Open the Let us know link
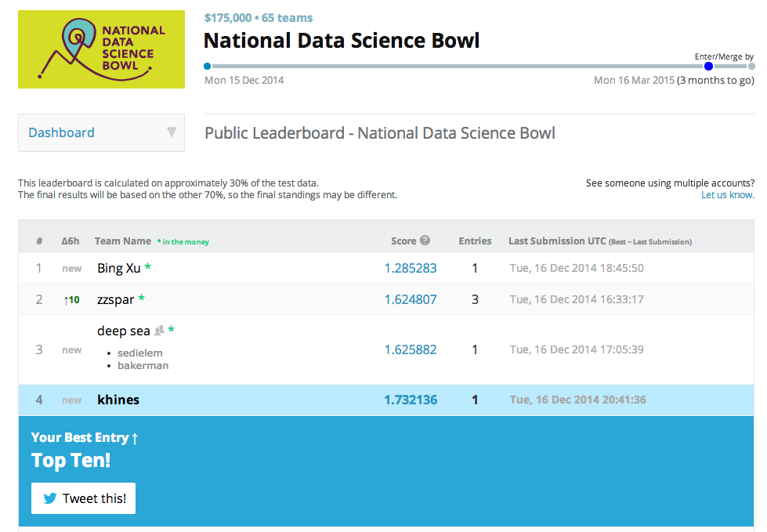This screenshot has width=767, height=532. pos(727,194)
